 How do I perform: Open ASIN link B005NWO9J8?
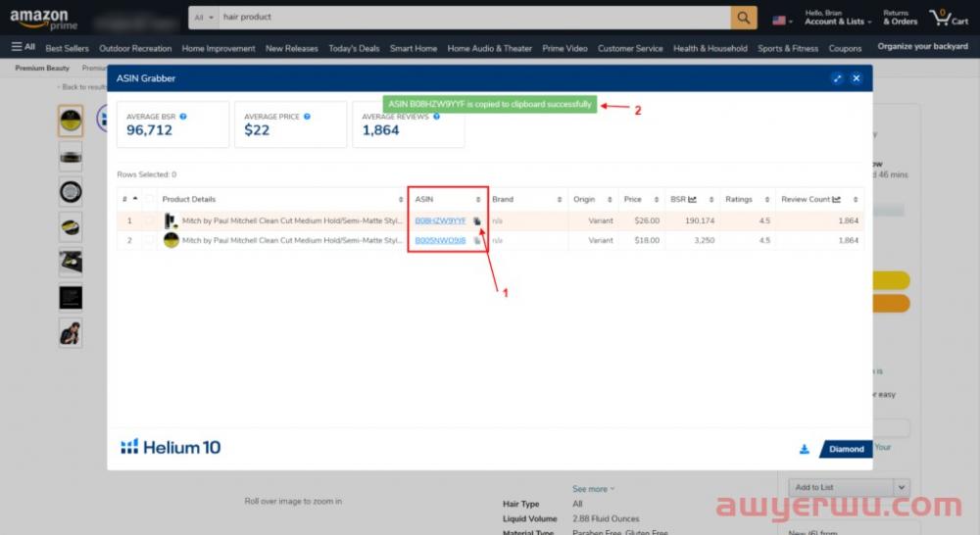pos(440,240)
